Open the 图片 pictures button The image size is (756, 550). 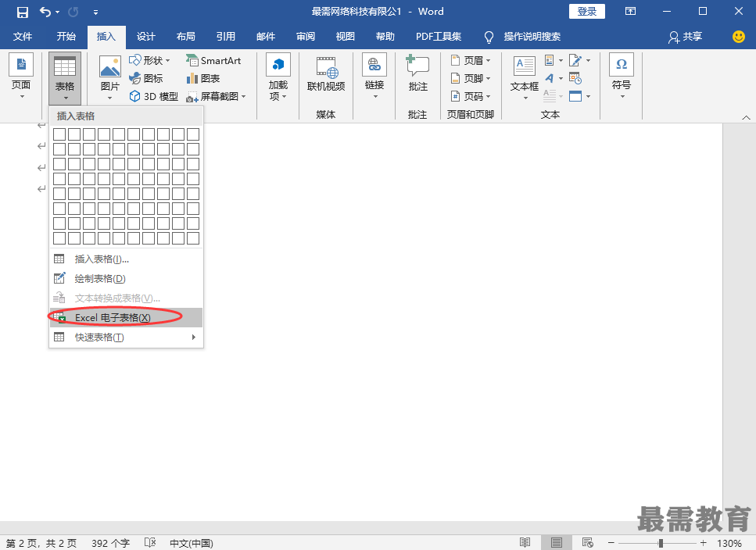[110, 77]
